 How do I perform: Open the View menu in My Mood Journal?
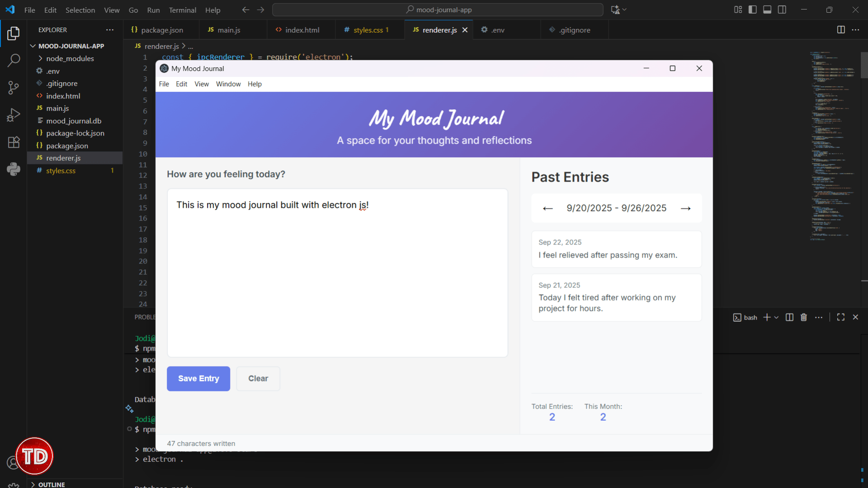pos(201,84)
